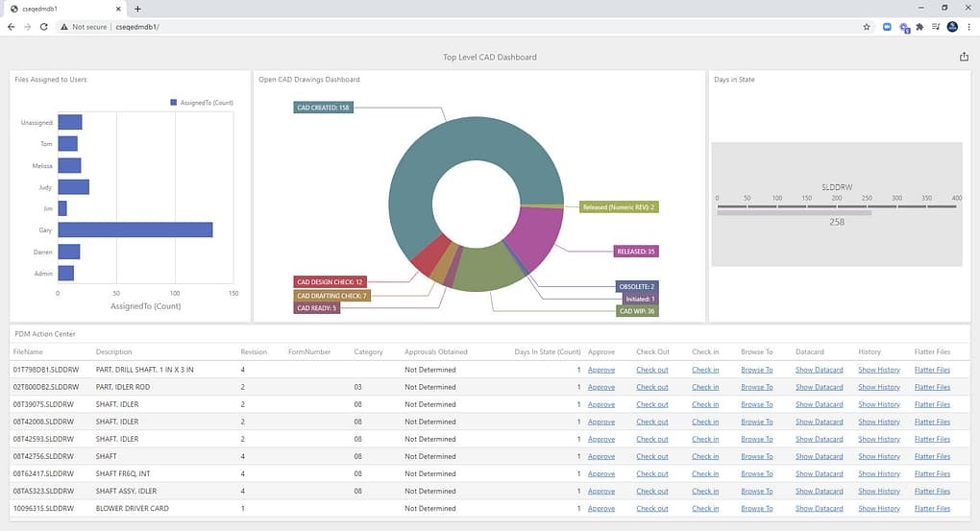Viewport: 980px width, 531px height.
Task: Go back to previous page
Action: (x=12, y=27)
